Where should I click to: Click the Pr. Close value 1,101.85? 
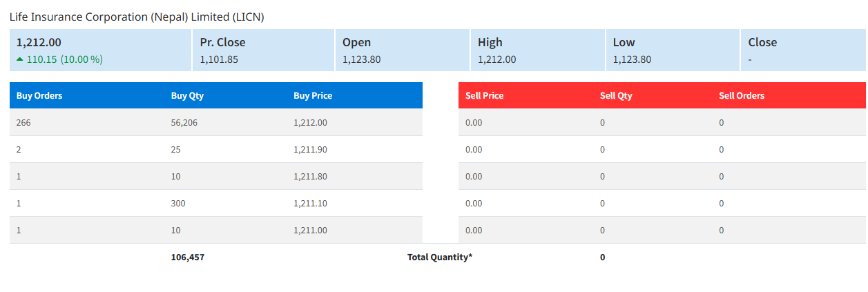tap(219, 59)
